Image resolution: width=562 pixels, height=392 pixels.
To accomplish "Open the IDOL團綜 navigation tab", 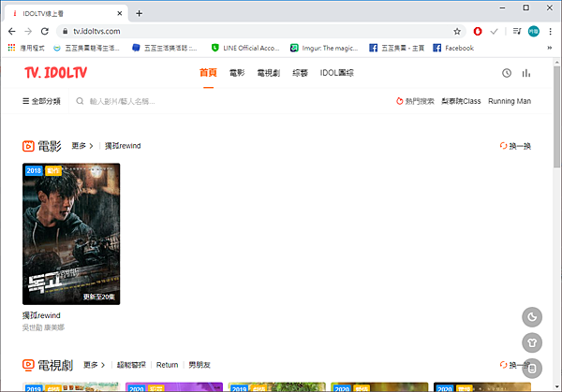I will click(x=337, y=73).
